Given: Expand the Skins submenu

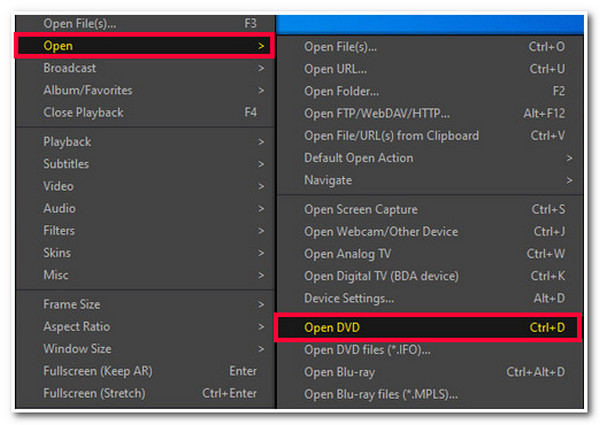Looking at the screenshot, I should [145, 253].
